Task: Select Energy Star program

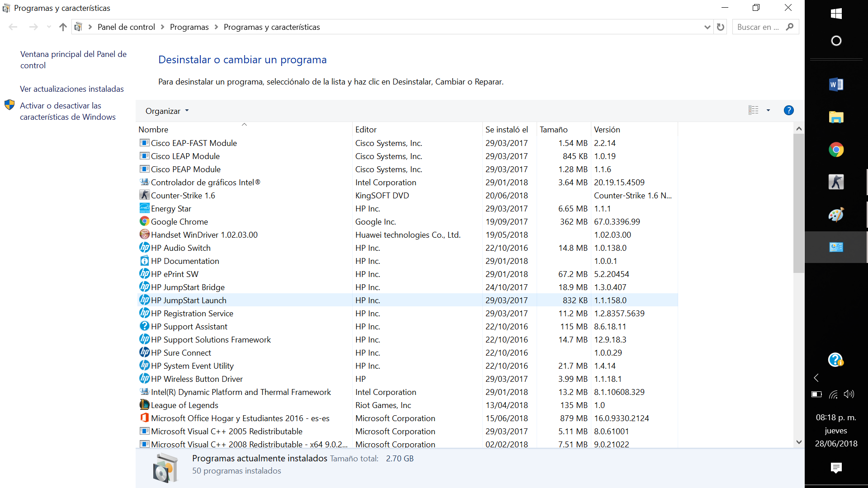Action: pyautogui.click(x=407, y=208)
